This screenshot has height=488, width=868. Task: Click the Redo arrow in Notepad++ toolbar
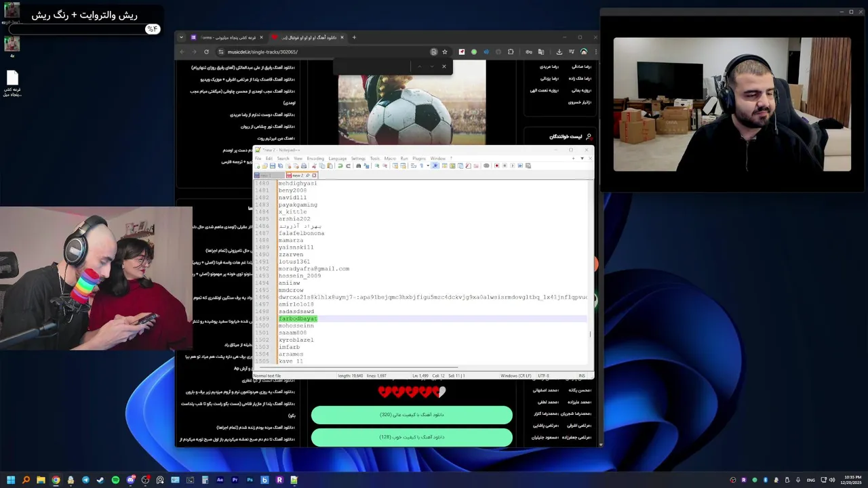(x=348, y=165)
